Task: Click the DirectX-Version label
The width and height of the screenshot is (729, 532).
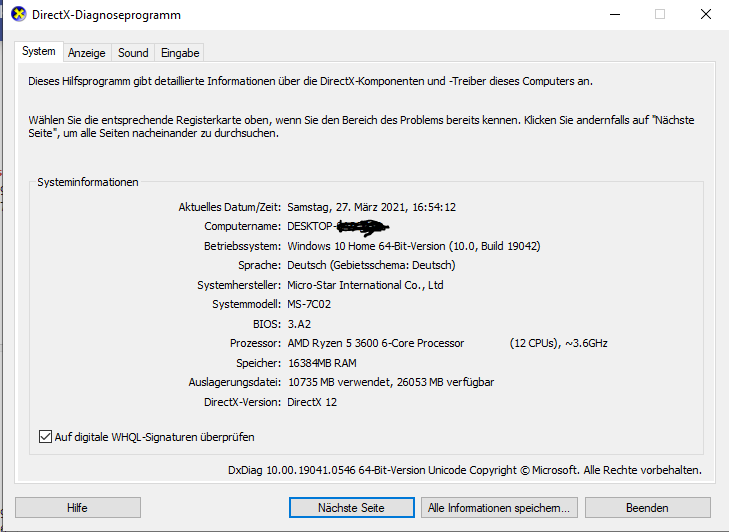Action: 243,402
